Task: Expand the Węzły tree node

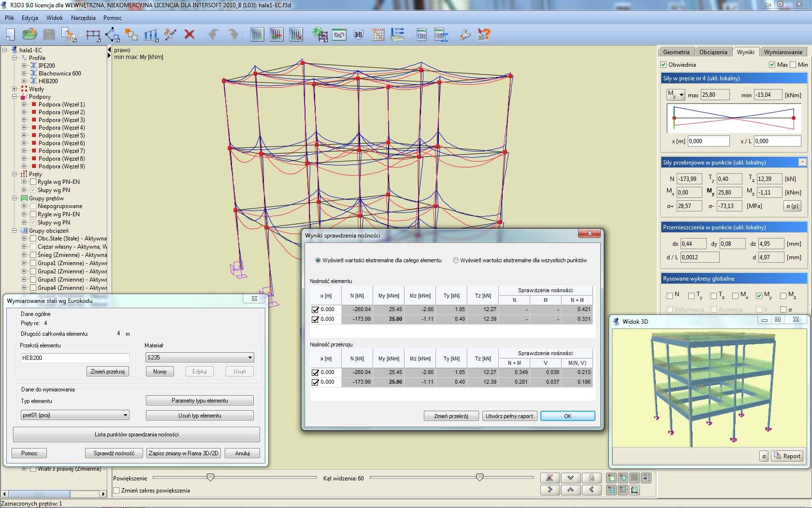Action: [x=14, y=89]
